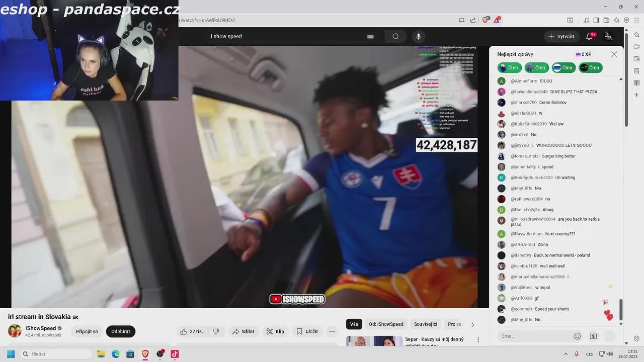Click the Odebírat subscribe button
Screen dimensions: 644x362
(121, 331)
